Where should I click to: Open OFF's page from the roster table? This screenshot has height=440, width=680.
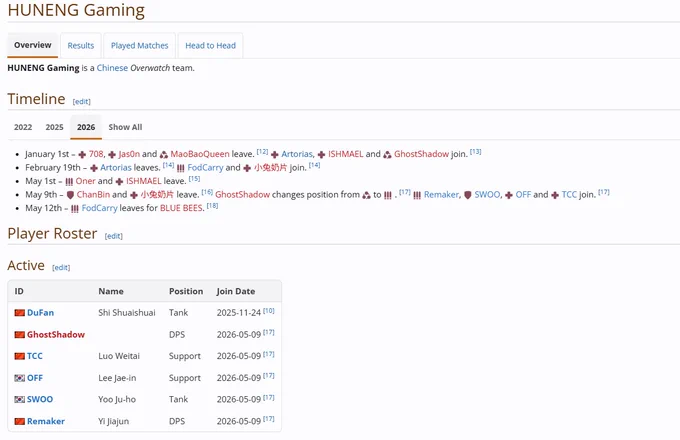pos(35,378)
